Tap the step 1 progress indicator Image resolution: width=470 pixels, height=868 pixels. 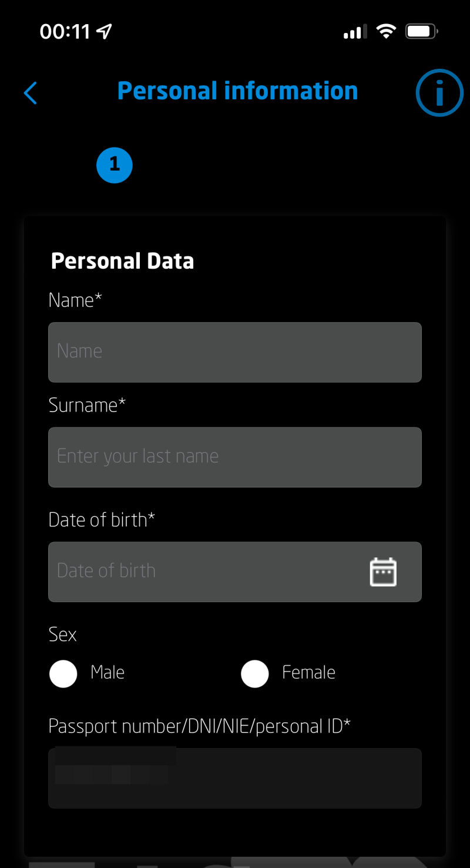[x=115, y=165]
